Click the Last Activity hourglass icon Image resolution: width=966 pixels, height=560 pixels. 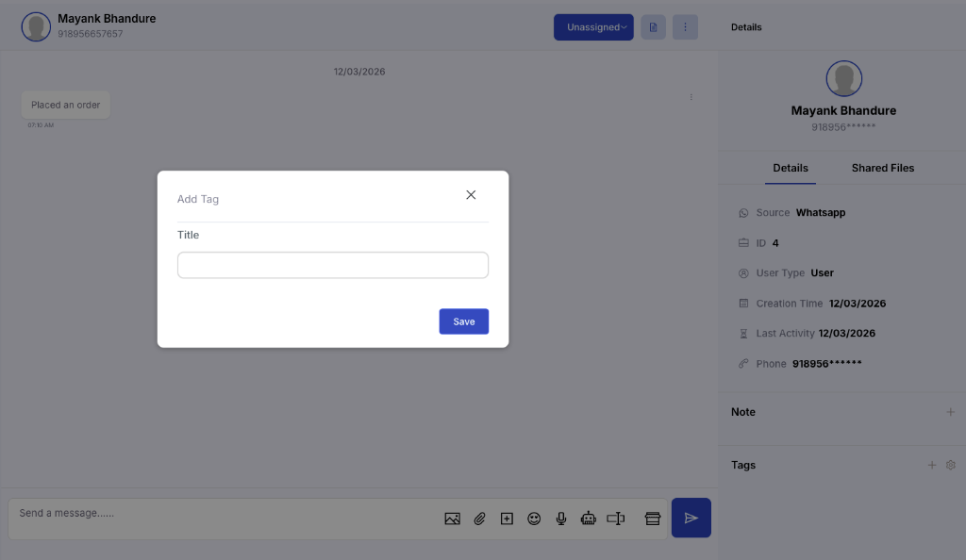coord(743,334)
